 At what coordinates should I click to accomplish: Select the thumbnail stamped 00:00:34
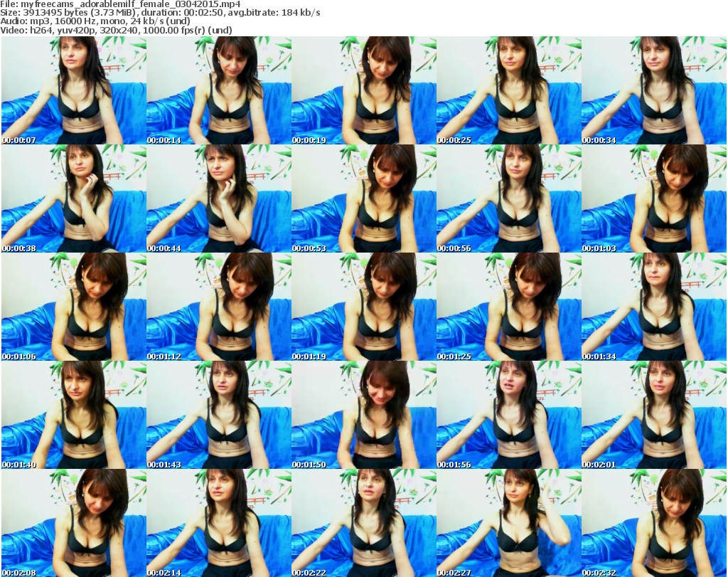click(654, 90)
